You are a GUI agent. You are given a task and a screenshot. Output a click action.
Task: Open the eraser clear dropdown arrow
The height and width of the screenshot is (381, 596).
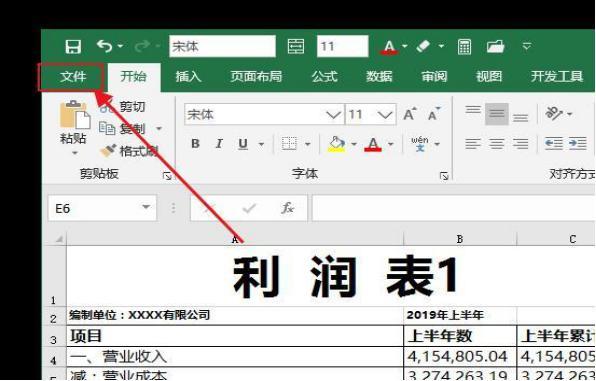(x=441, y=46)
